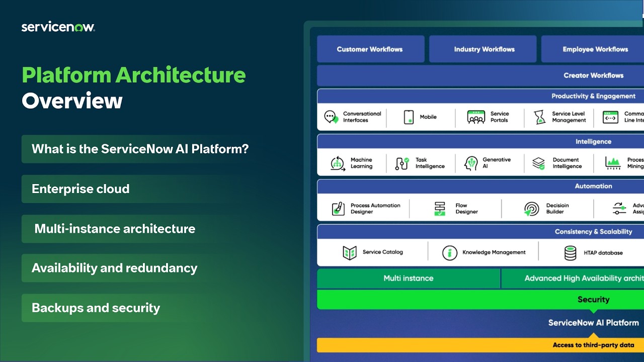Select the Industry Workflows box
644x362 pixels.
click(x=484, y=49)
